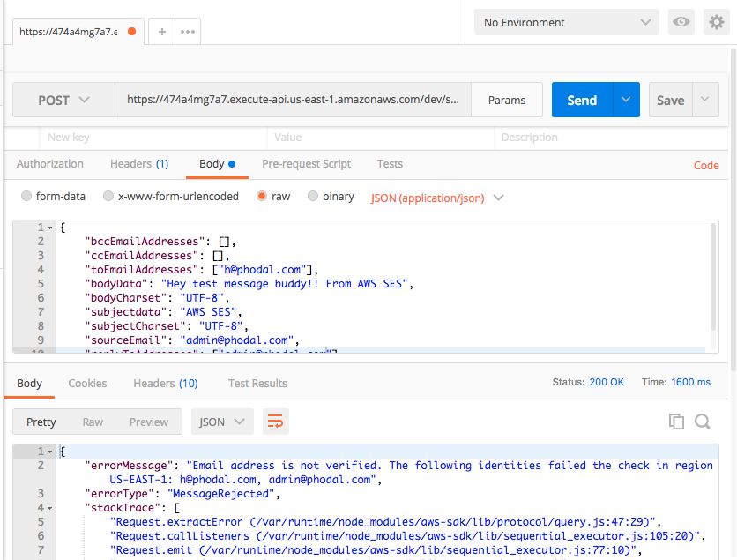Open the generate Code link
Viewport: 737px width, 560px height.
pos(706,166)
